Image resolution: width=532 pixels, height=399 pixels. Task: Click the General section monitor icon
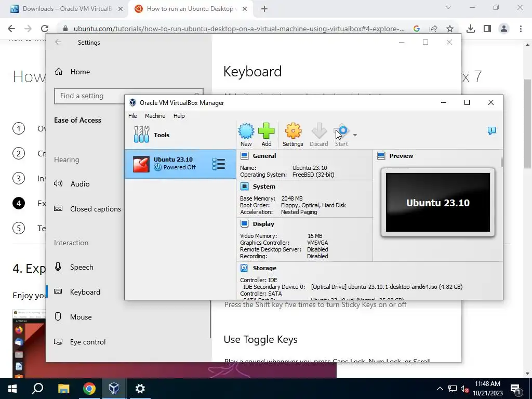point(244,156)
